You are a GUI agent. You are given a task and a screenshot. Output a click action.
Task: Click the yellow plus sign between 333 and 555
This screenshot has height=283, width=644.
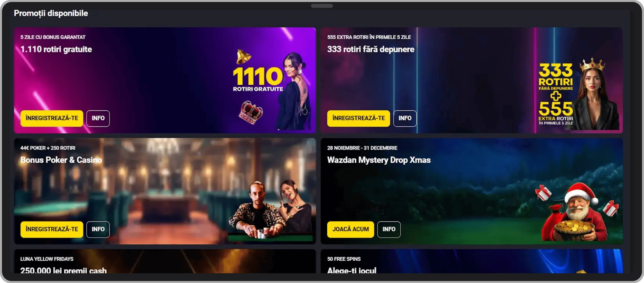555,96
